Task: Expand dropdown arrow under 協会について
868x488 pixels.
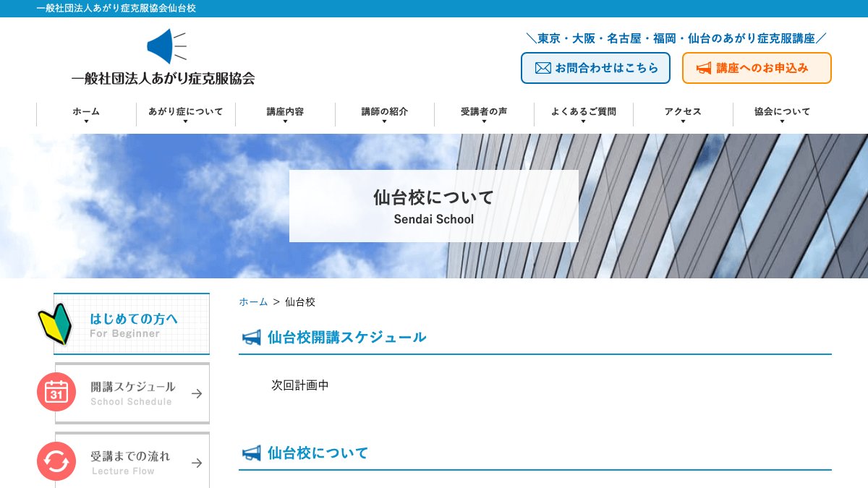Action: pos(783,121)
